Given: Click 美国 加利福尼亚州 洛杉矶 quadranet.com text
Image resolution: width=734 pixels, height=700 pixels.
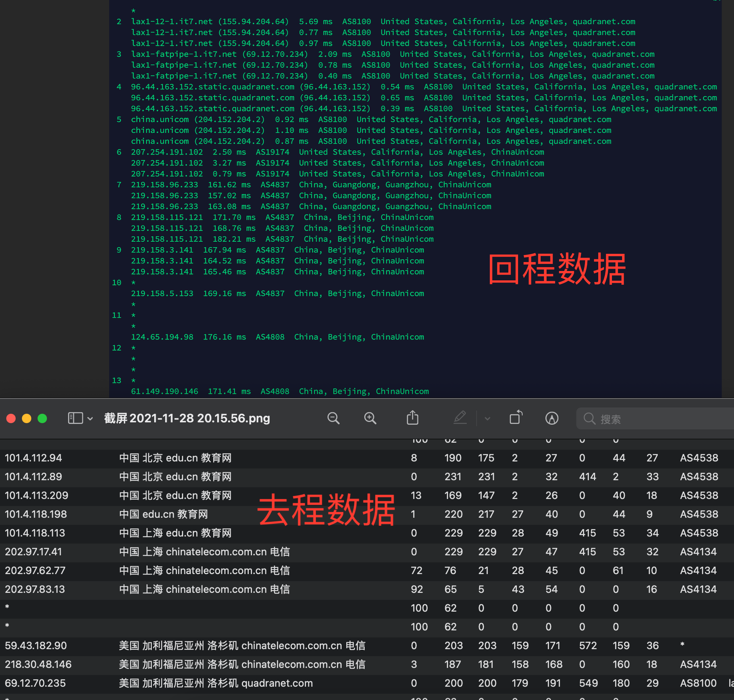Looking at the screenshot, I should point(216,683).
